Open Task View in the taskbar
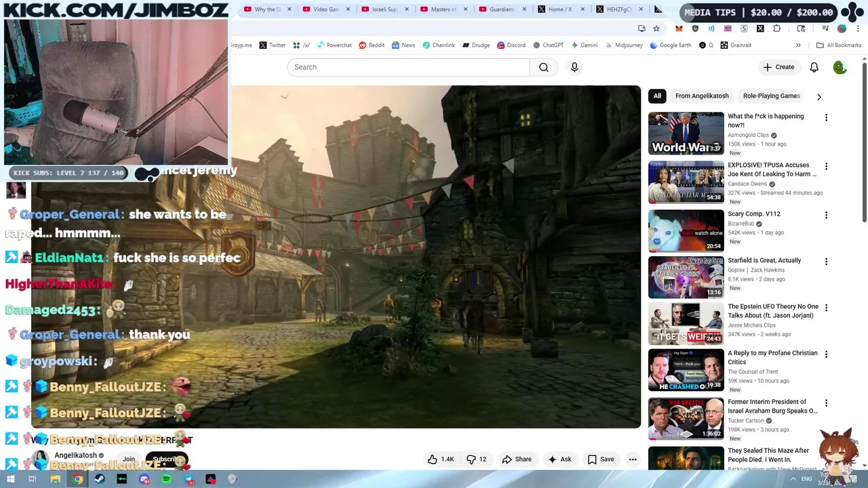Screen dimensions: 868x488 point(32,479)
